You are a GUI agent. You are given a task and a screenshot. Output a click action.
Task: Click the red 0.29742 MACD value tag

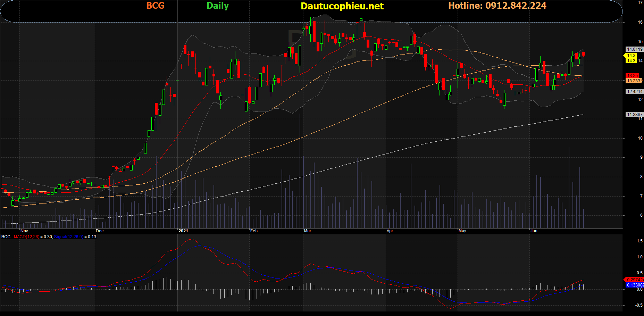coord(635,280)
